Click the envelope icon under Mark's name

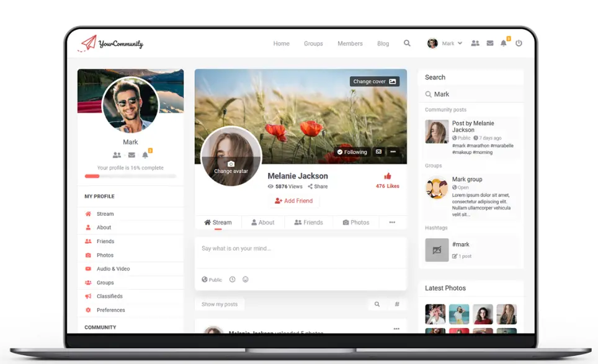point(132,155)
